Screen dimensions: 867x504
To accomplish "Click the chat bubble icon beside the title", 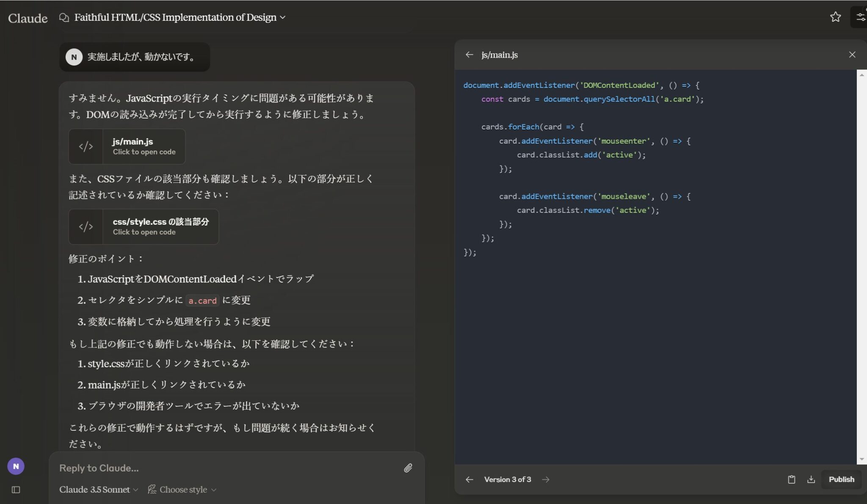I will 64,17.
